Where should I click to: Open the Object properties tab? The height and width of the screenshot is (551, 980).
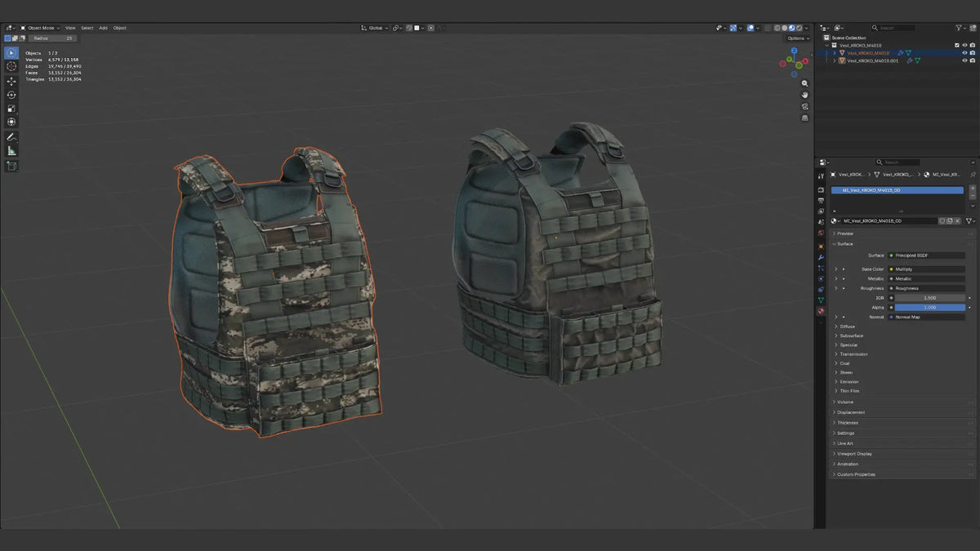click(821, 246)
